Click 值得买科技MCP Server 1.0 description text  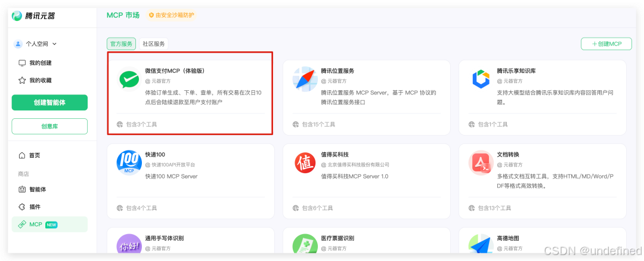354,176
